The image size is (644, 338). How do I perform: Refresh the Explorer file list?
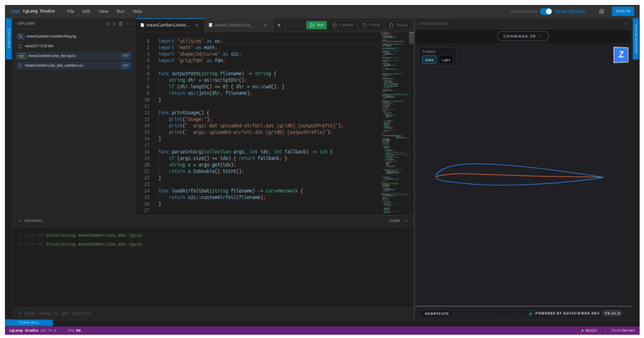coord(108,24)
